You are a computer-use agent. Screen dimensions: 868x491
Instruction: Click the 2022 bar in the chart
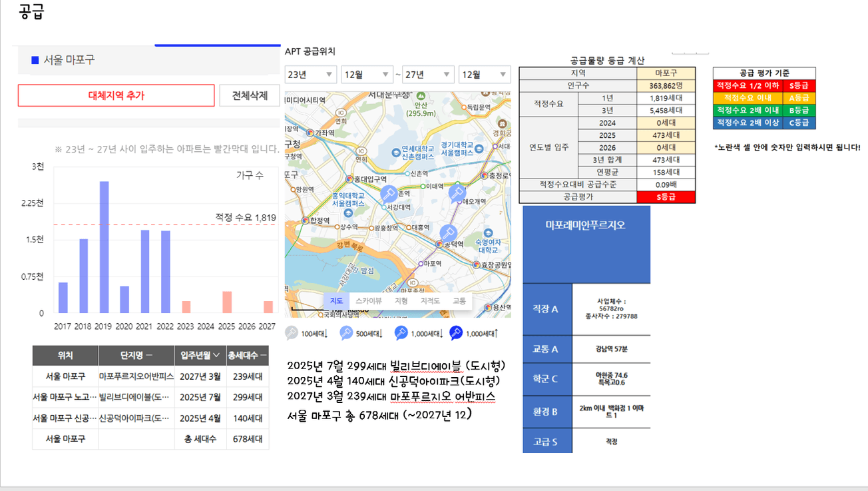[x=166, y=272]
